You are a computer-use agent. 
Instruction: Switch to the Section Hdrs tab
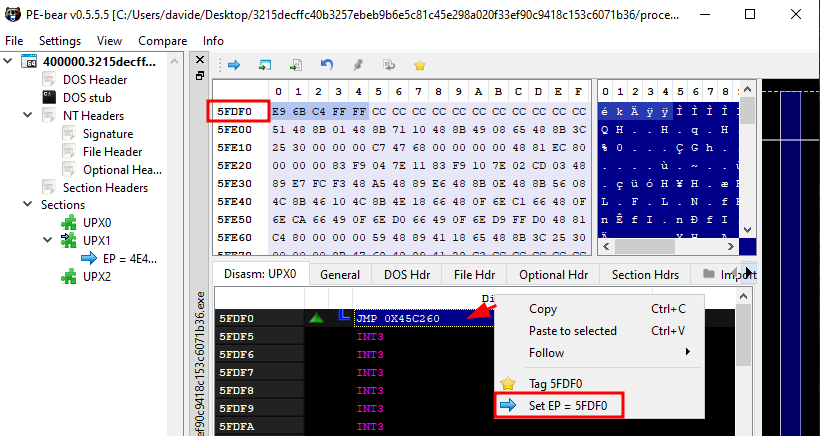[x=645, y=275]
